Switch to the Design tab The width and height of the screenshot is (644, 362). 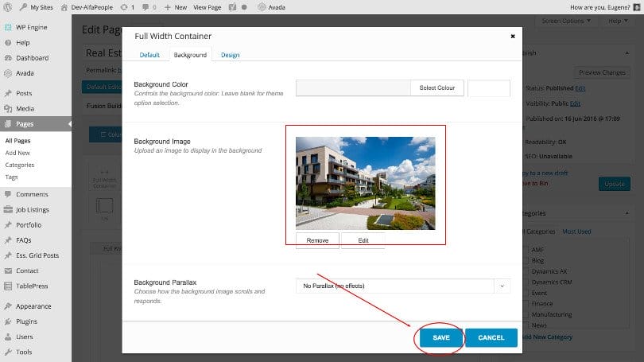230,55
